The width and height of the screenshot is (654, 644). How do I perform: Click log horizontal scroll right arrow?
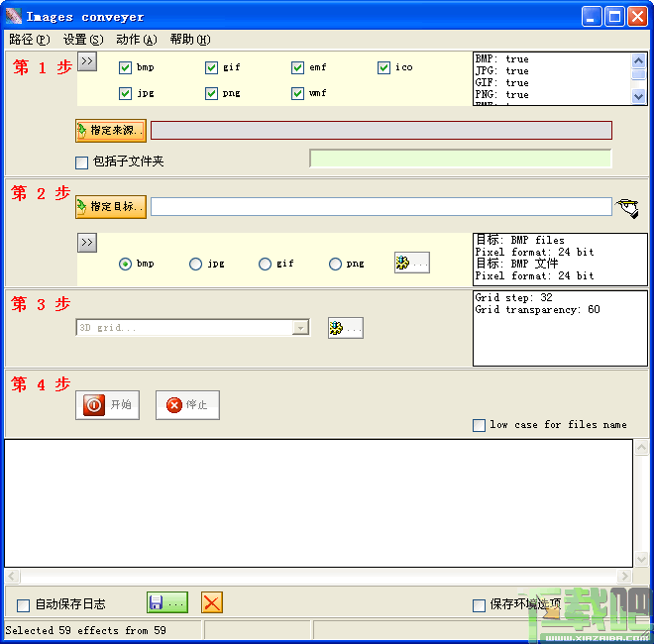click(x=624, y=577)
